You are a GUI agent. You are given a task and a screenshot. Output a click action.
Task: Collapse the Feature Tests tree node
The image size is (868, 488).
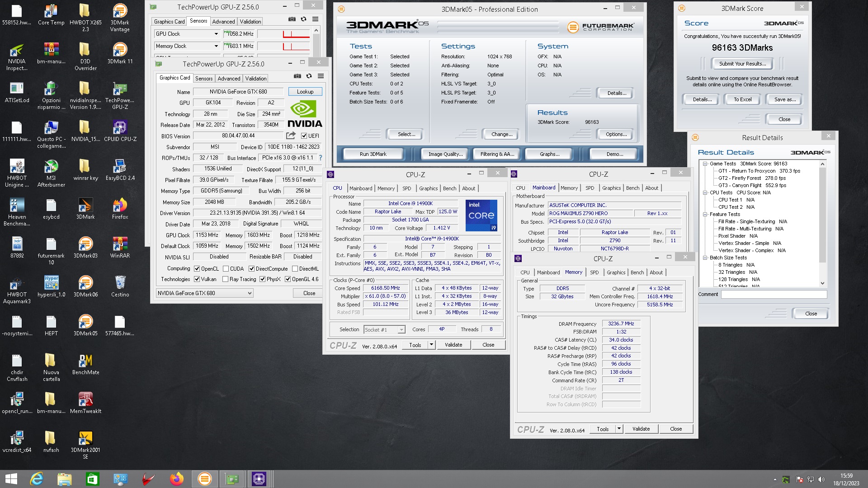[x=705, y=214]
